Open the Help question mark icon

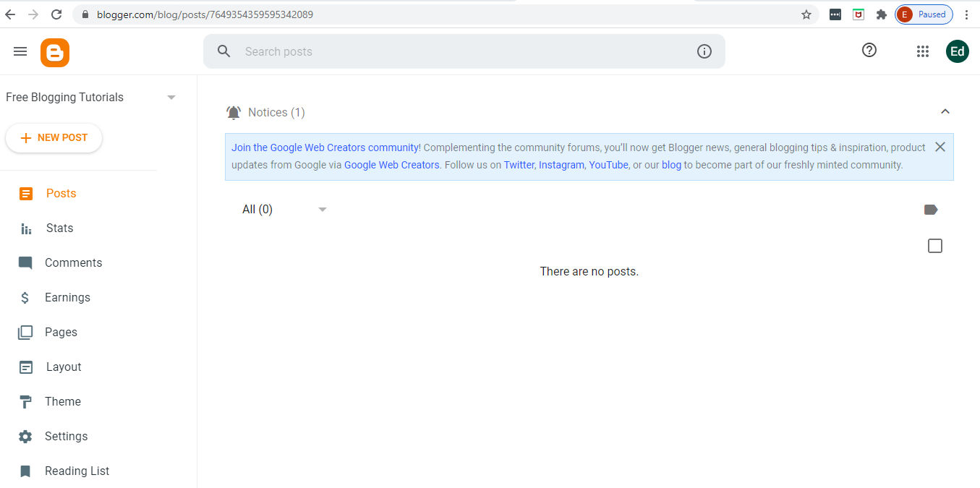[869, 50]
